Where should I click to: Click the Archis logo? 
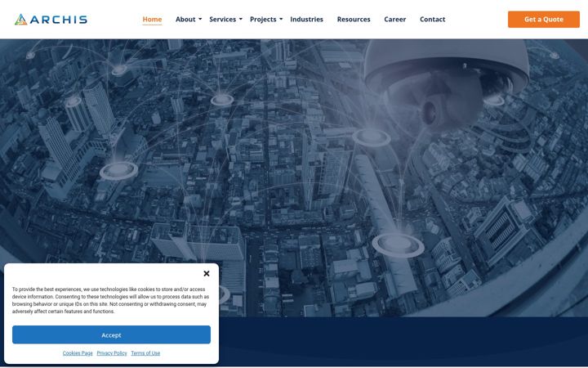coord(51,20)
